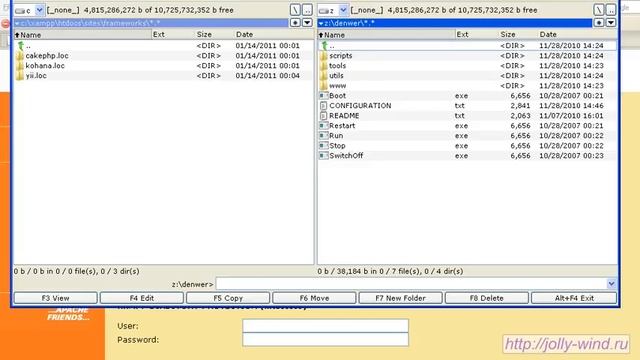
Task: Open right panel directory favorites star button
Action: 599,23
